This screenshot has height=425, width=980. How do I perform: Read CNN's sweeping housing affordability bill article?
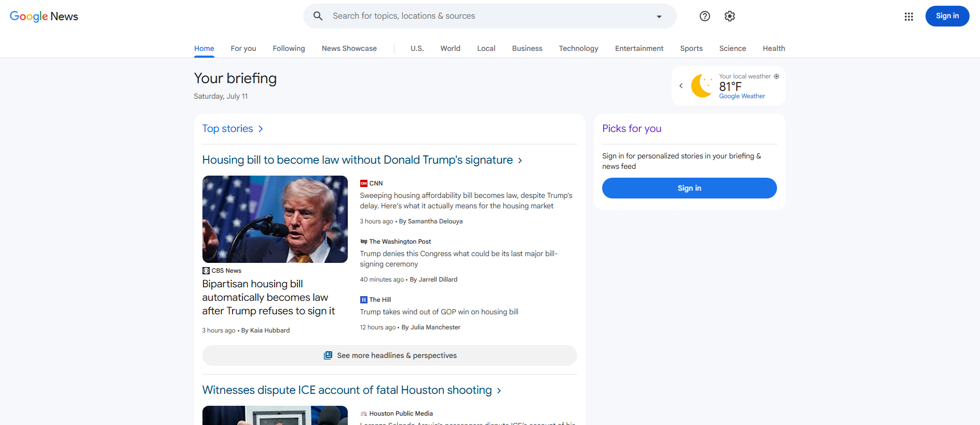466,201
